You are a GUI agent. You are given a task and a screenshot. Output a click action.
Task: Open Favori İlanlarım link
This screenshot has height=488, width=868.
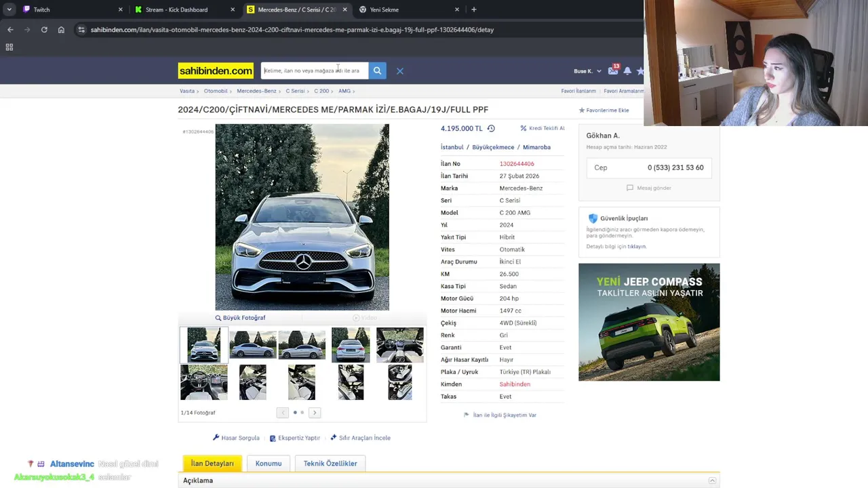coord(578,91)
